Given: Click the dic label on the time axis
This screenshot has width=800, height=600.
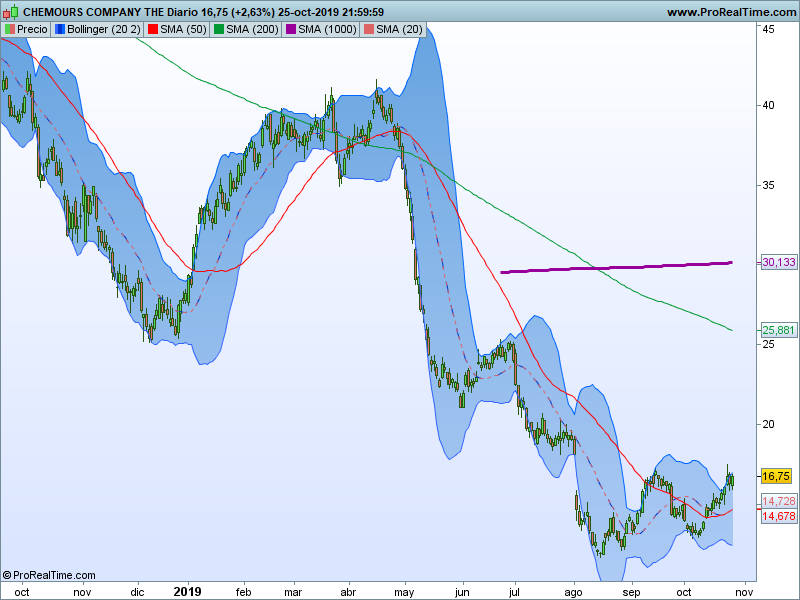Looking at the screenshot, I should click(137, 592).
